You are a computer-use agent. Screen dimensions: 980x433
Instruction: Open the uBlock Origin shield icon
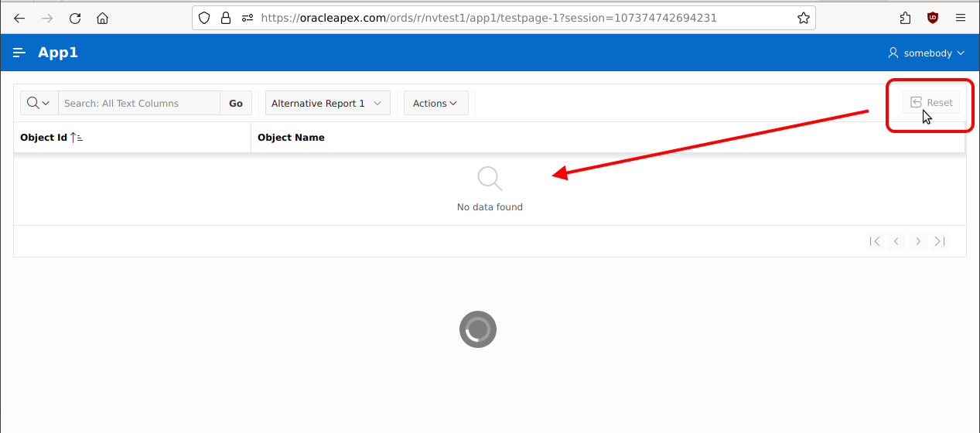(933, 18)
